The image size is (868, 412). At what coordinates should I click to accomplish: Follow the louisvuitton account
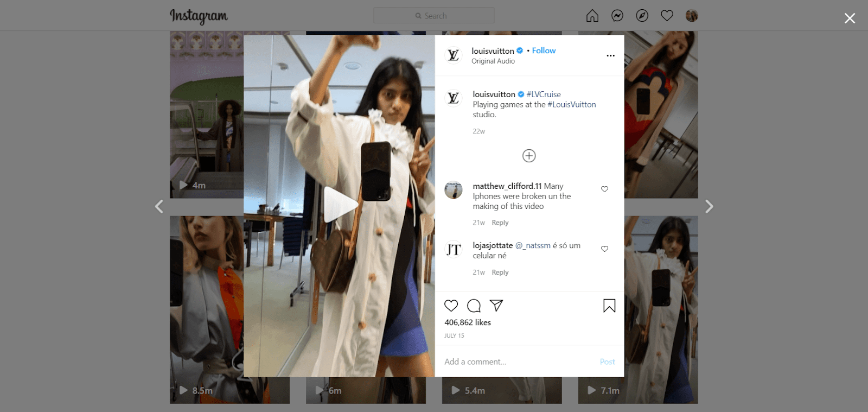coord(544,50)
